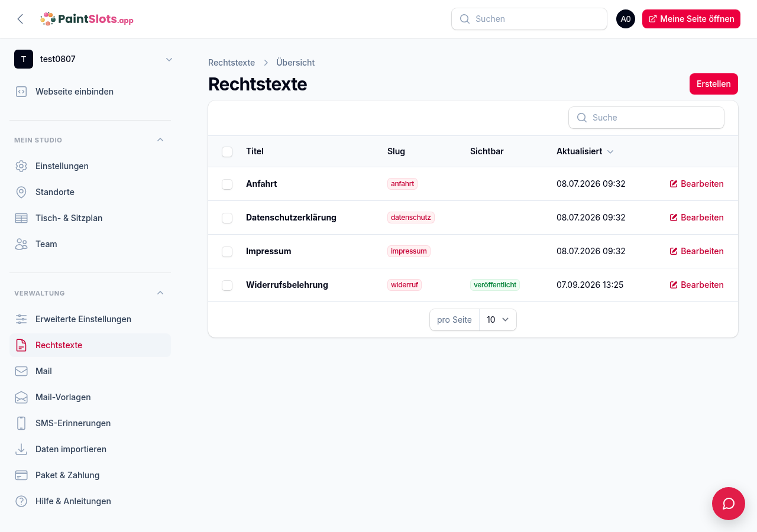Image resolution: width=757 pixels, height=532 pixels.
Task: Click the SMS-Erinnerungen phone icon
Action: pyautogui.click(x=21, y=423)
